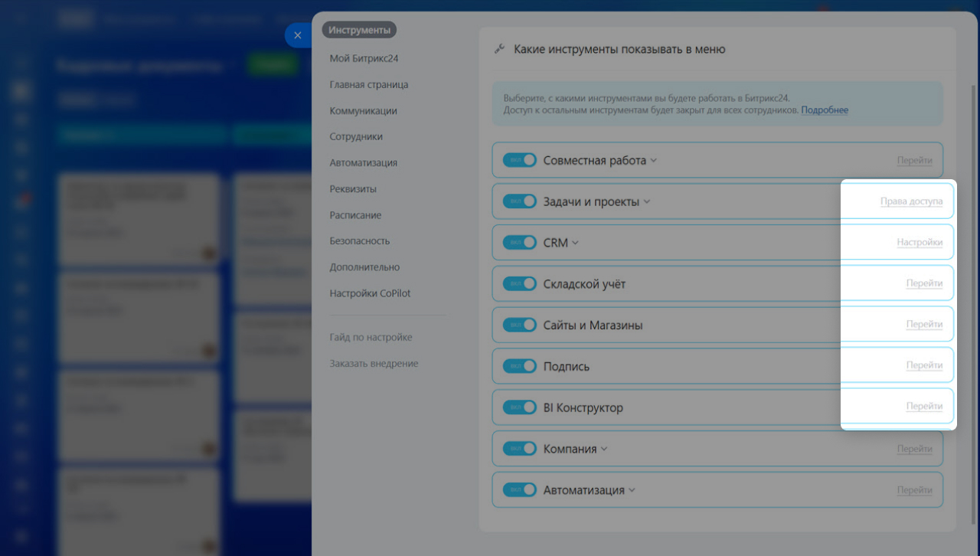The width and height of the screenshot is (980, 556).
Task: Expand the Совместная работа chevron
Action: [653, 161]
